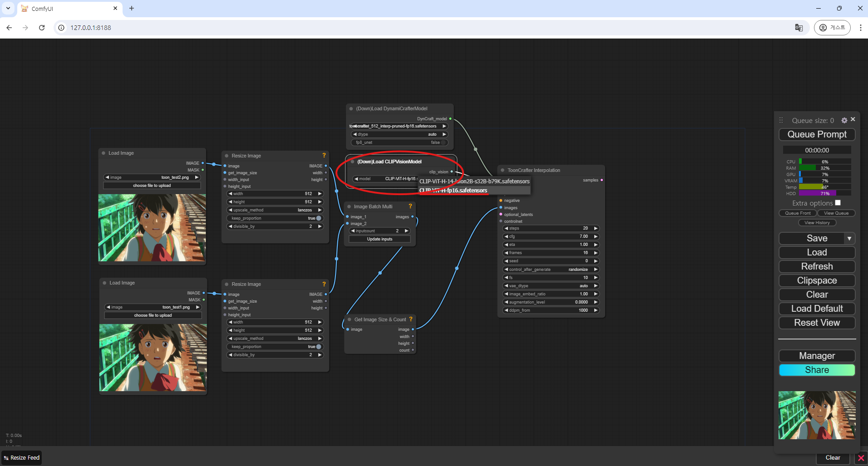Open help on Image Batch Multi node
Image resolution: width=868 pixels, height=466 pixels.
click(x=410, y=206)
